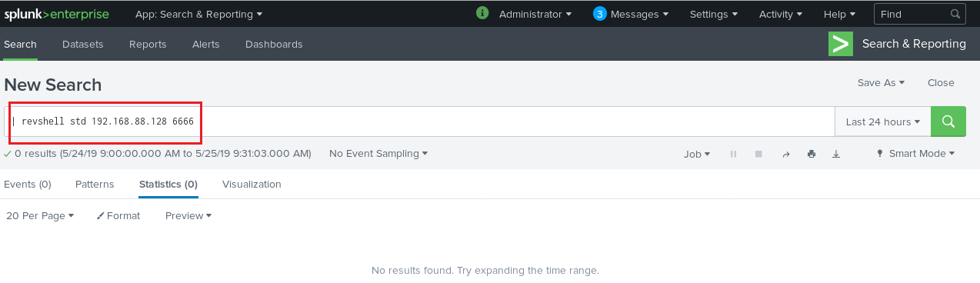This screenshot has width=980, height=283.
Task: Click the Format button
Action: 118,216
